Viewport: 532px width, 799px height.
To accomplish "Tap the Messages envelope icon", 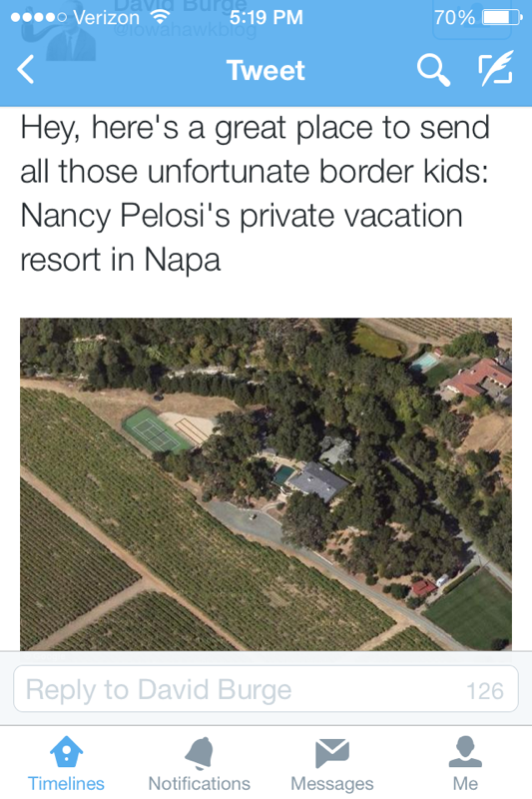I will (x=332, y=753).
